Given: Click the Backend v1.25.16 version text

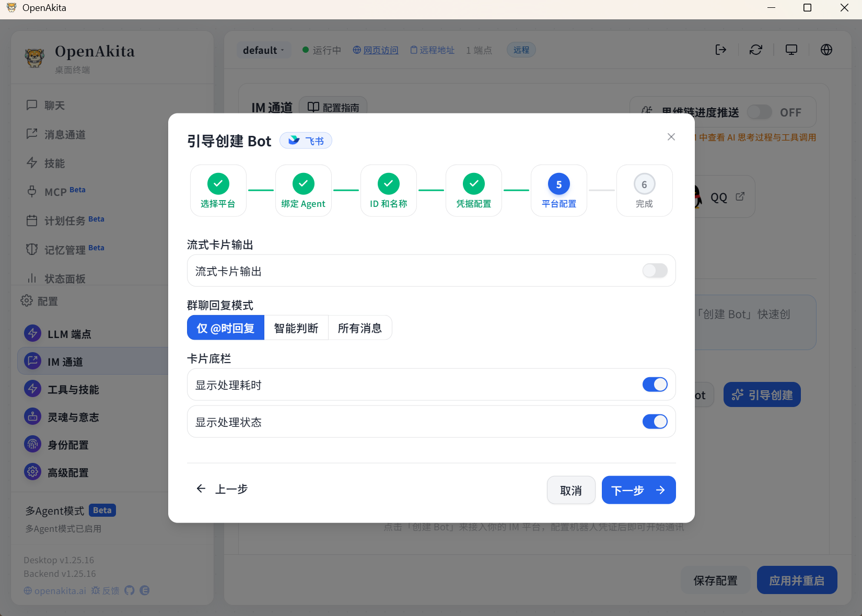Looking at the screenshot, I should 60,574.
